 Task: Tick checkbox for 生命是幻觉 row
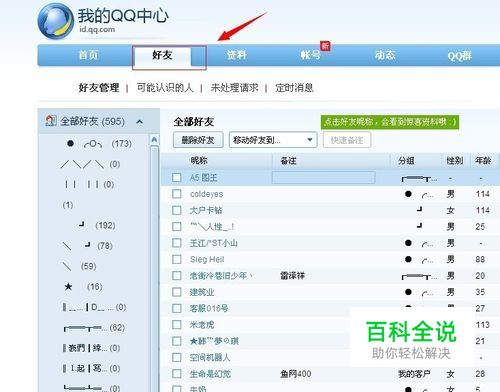pos(177,373)
